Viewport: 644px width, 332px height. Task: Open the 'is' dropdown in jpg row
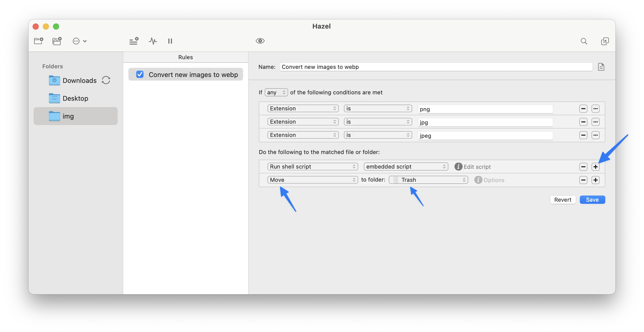378,122
